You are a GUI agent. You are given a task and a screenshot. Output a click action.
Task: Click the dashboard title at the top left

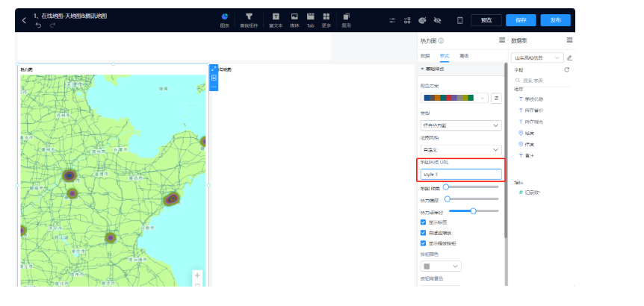point(70,16)
